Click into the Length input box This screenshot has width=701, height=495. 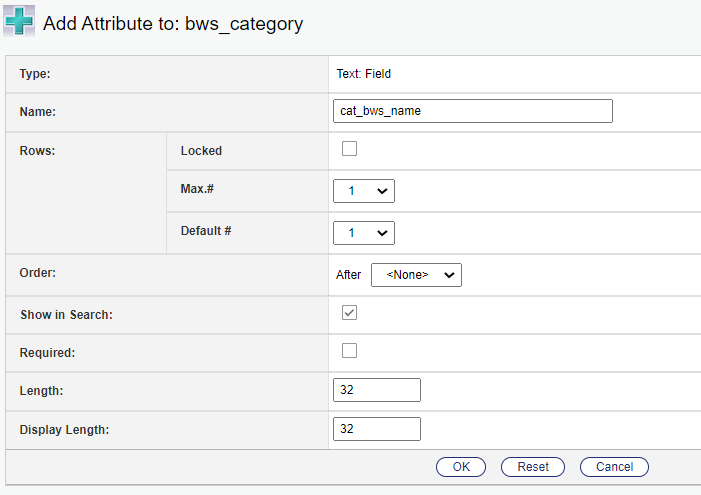click(376, 390)
